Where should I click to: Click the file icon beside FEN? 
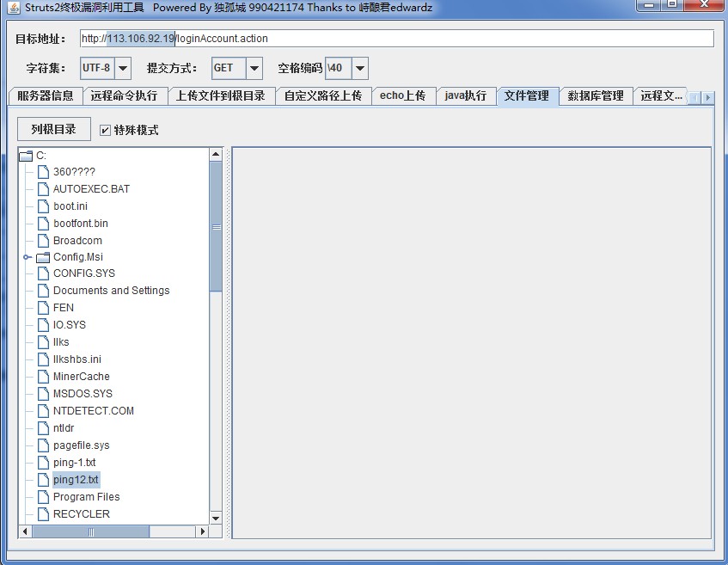coord(43,308)
